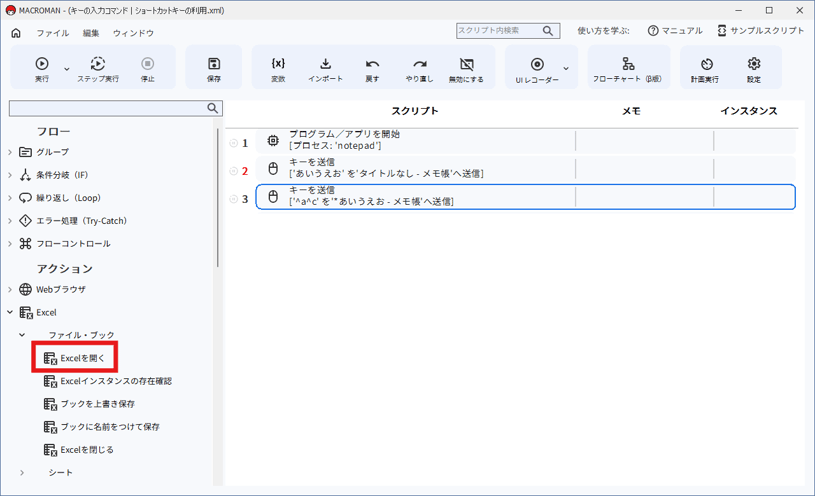Click the メモ column header

click(632, 111)
